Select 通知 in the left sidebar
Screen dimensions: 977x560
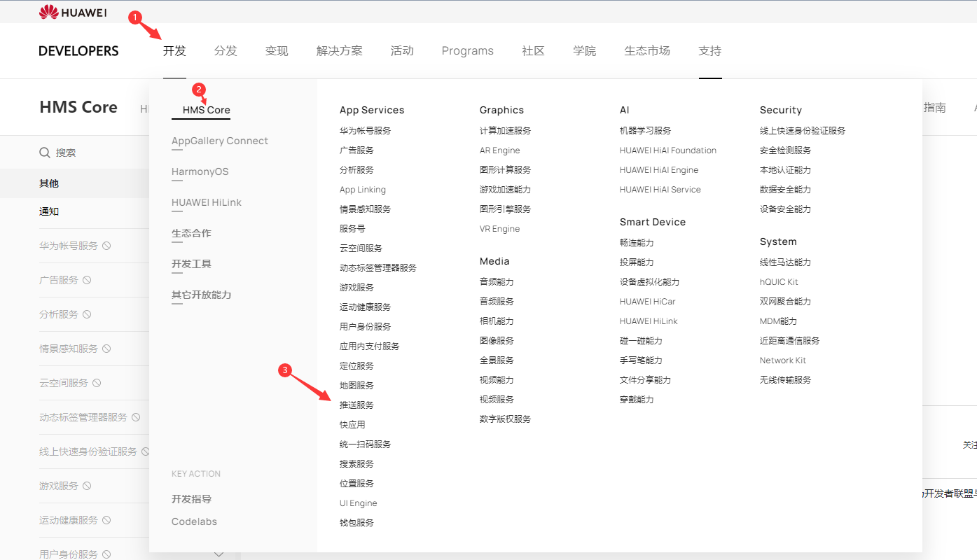(x=49, y=211)
